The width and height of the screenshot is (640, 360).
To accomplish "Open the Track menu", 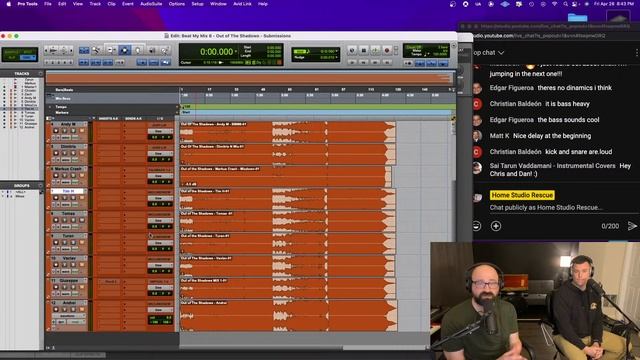I will [x=95, y=4].
